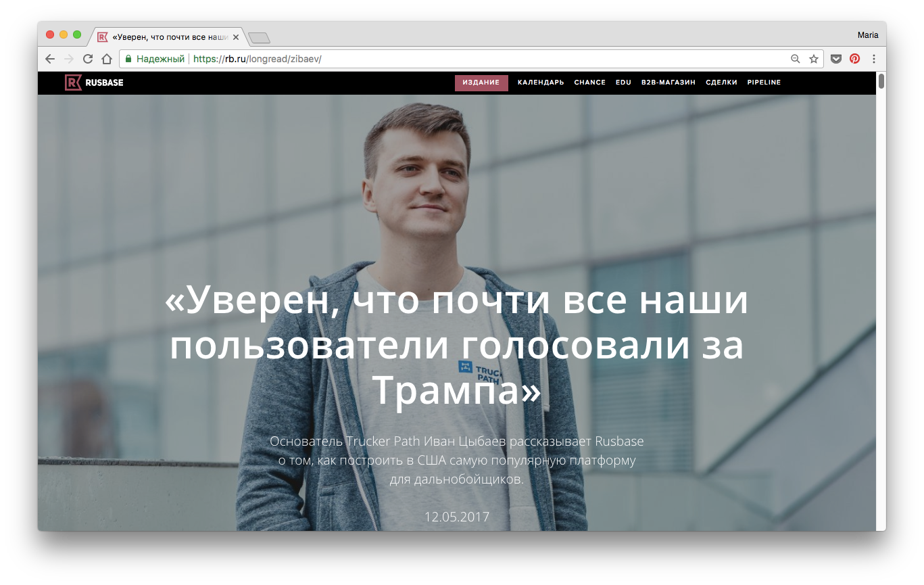
Task: Click the zoom magnifier icon in address bar
Action: click(796, 59)
